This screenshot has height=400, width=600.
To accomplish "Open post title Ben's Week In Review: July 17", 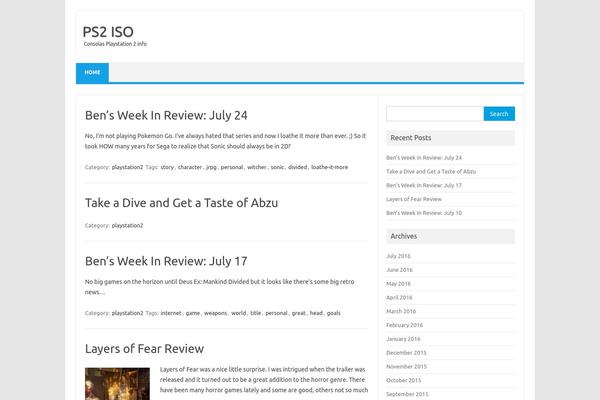I will (166, 261).
